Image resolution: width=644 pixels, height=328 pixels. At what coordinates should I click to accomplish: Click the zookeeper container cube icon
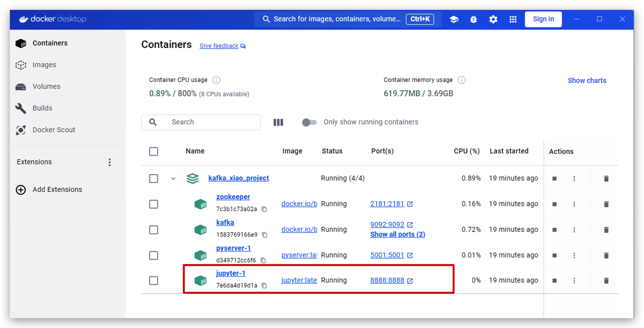[201, 204]
